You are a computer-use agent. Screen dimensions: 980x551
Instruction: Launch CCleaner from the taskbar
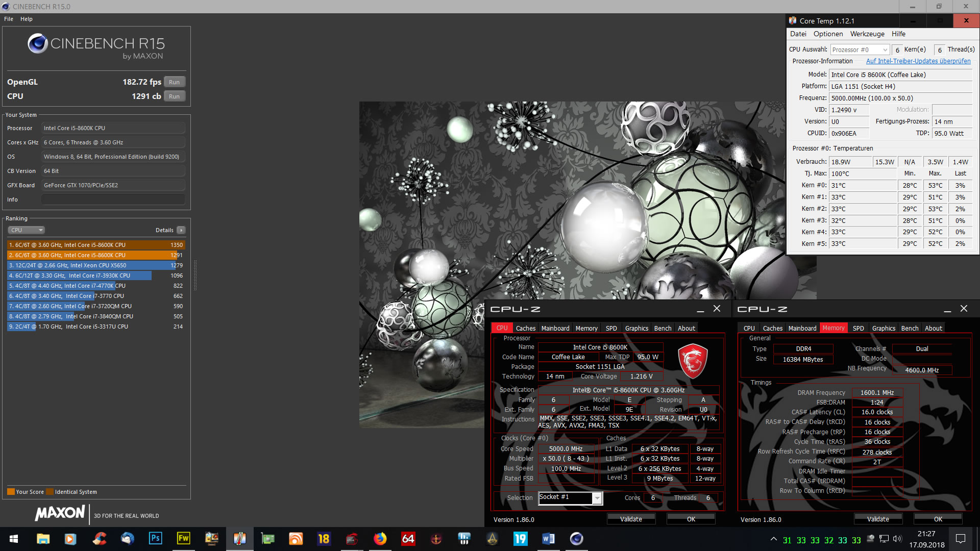tap(100, 539)
